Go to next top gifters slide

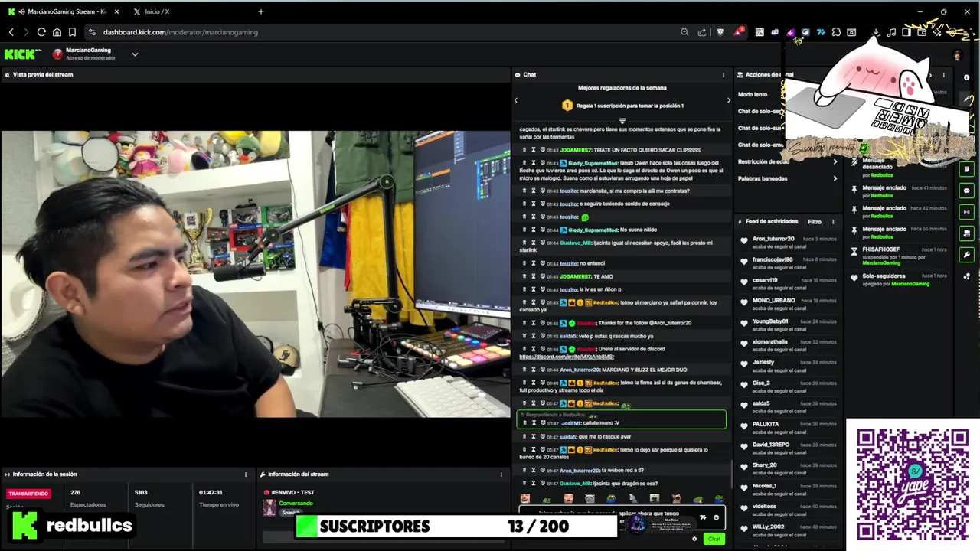tap(728, 100)
